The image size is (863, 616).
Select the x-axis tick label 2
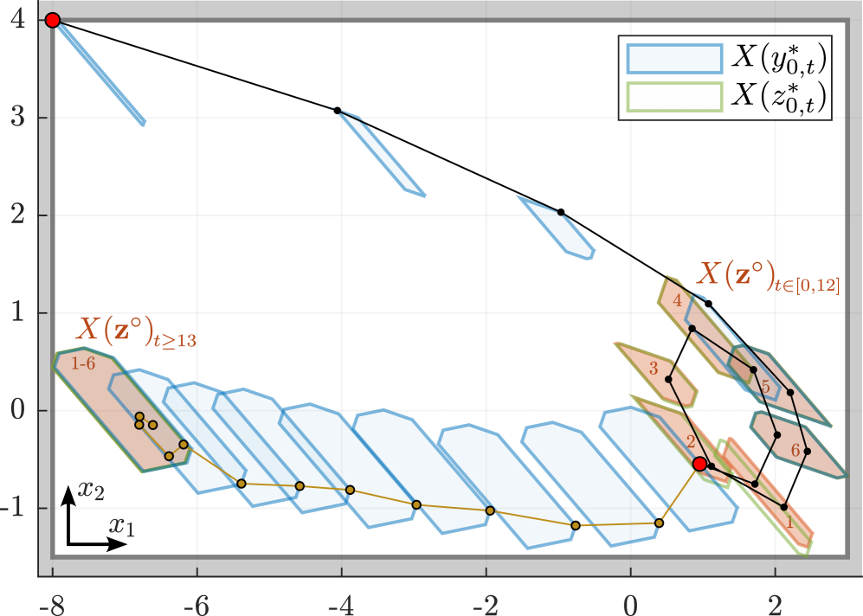pos(775,601)
